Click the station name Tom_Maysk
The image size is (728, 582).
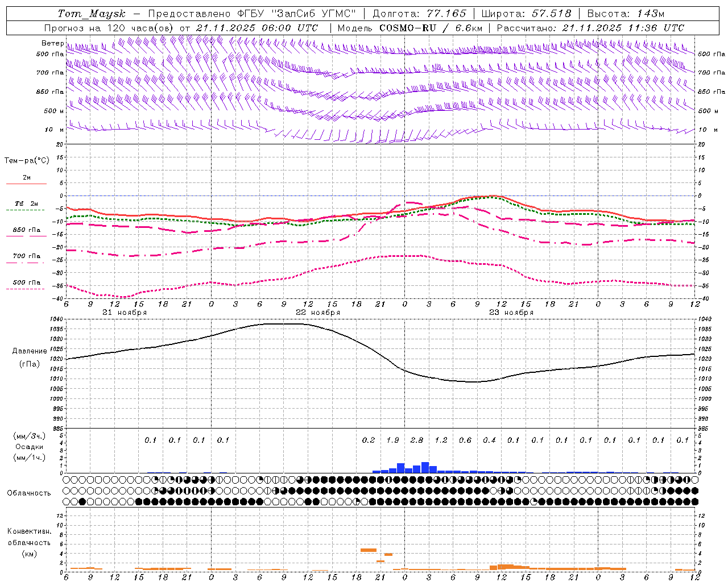pos(92,14)
